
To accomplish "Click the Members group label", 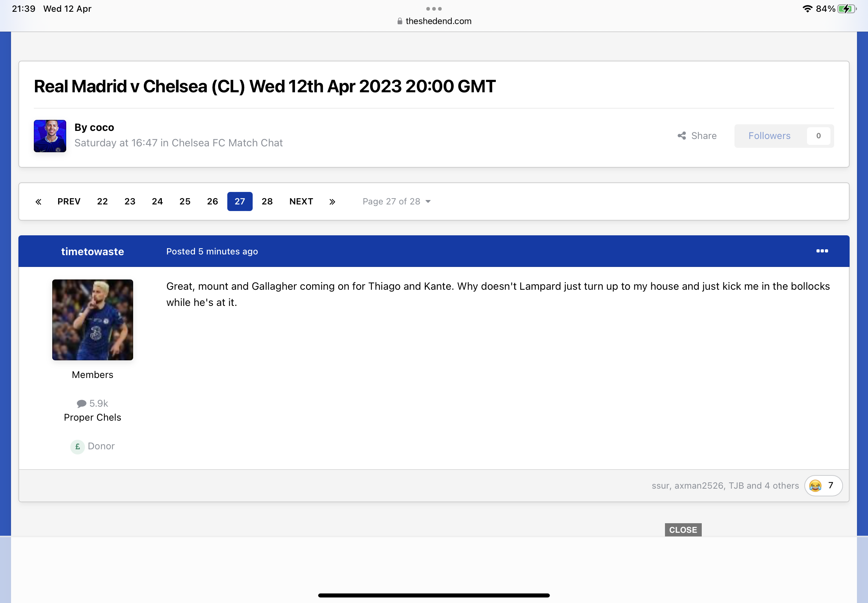I will click(93, 375).
